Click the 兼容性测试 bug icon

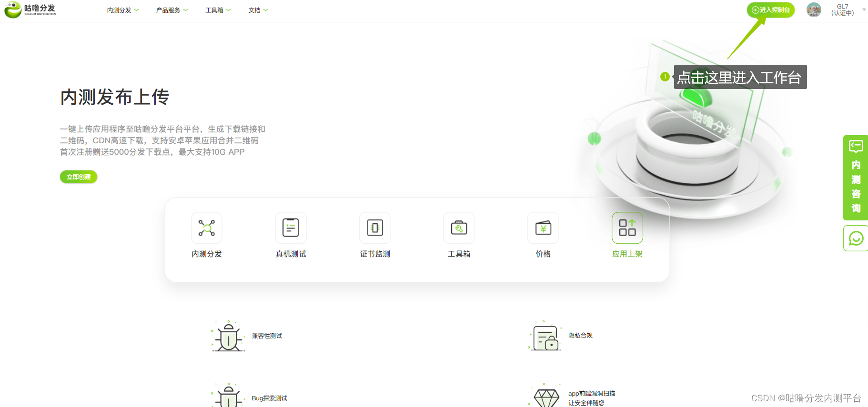[229, 337]
